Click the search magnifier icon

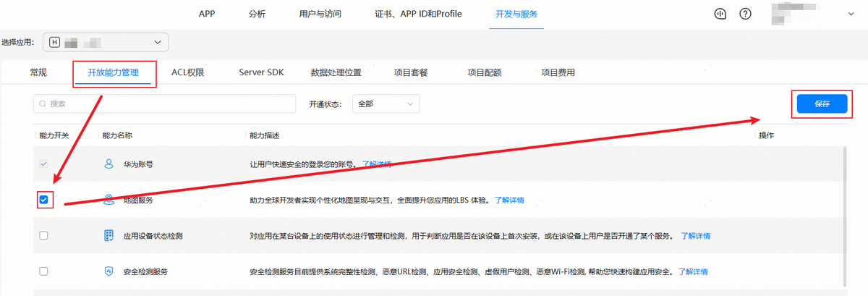click(x=43, y=104)
